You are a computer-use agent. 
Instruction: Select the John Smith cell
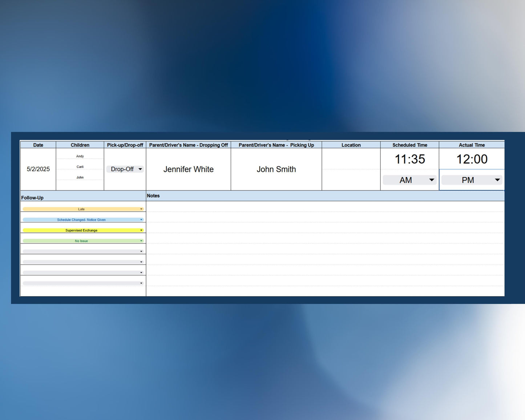click(x=276, y=169)
